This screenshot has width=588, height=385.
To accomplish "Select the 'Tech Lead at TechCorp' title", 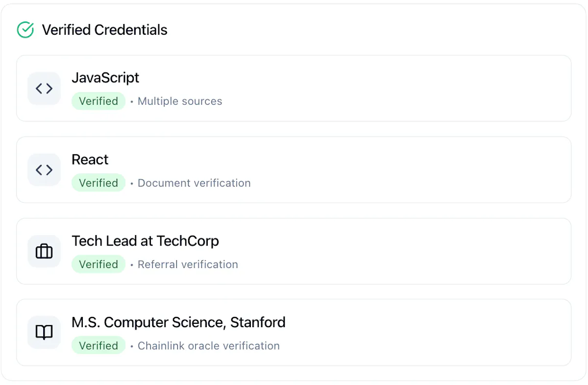I will (145, 241).
